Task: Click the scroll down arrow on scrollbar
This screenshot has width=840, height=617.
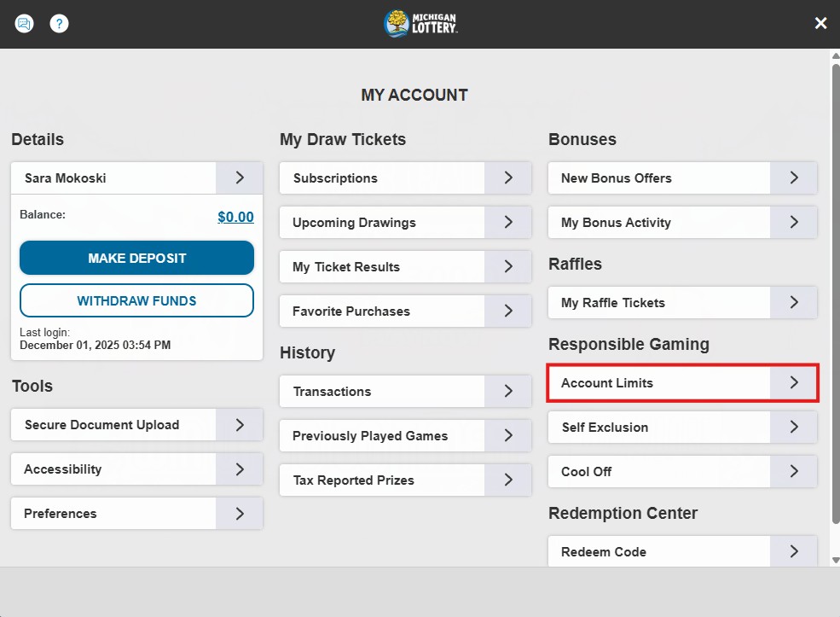Action: [x=835, y=560]
